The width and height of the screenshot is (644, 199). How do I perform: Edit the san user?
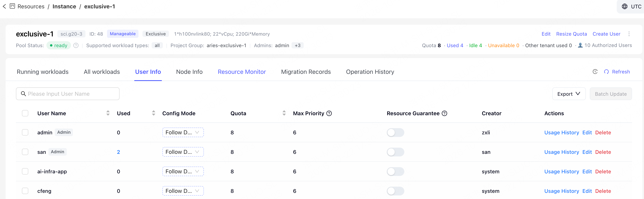click(587, 152)
